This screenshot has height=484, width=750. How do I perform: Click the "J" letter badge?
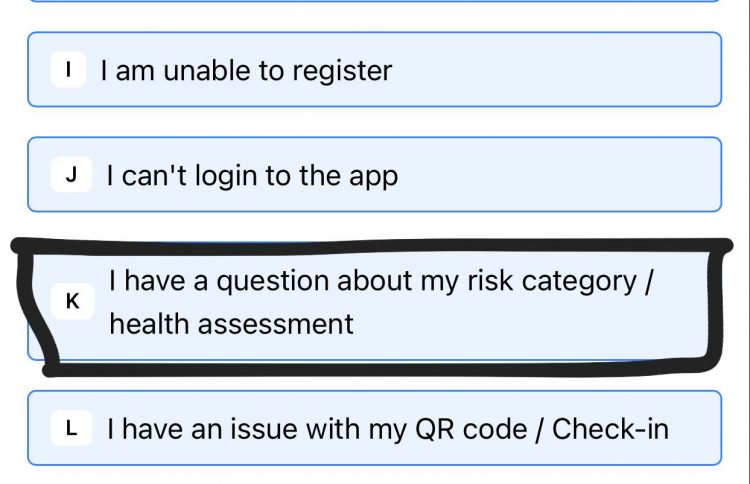pyautogui.click(x=71, y=176)
